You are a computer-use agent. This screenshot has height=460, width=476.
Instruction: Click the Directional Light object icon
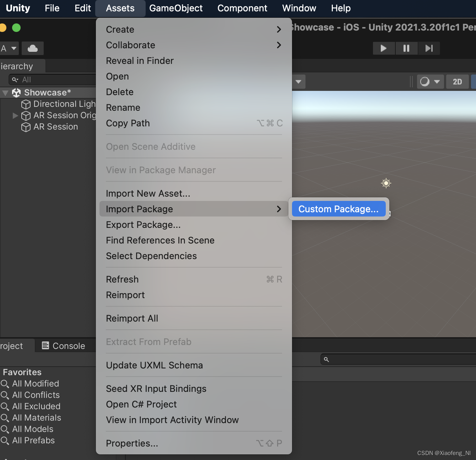pos(26,104)
